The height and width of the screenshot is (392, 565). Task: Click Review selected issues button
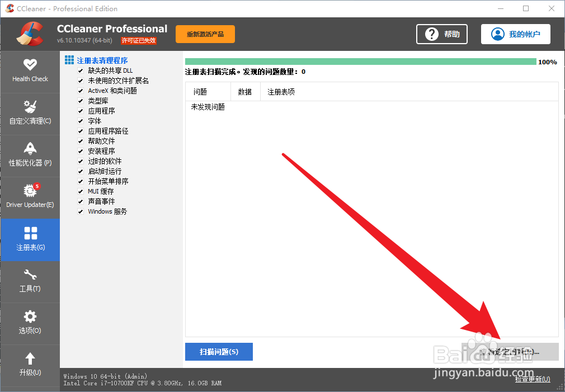(510, 352)
